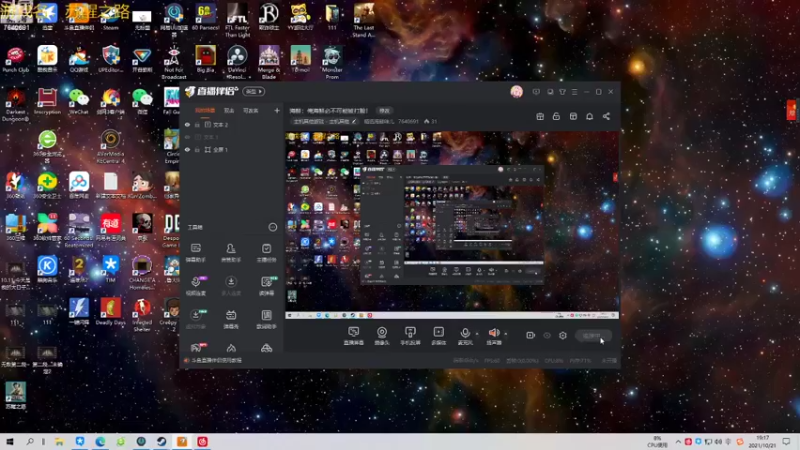
Task: Mute the 扬声器 speaker
Action: tap(494, 336)
